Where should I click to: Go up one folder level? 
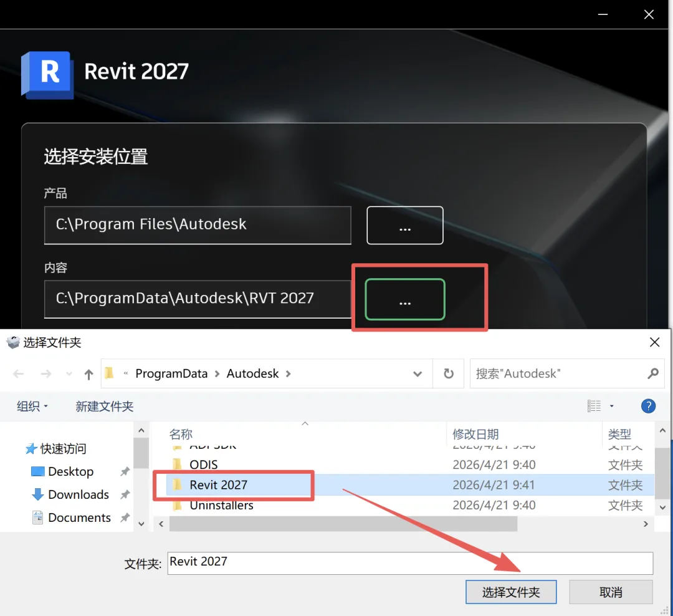(x=88, y=374)
